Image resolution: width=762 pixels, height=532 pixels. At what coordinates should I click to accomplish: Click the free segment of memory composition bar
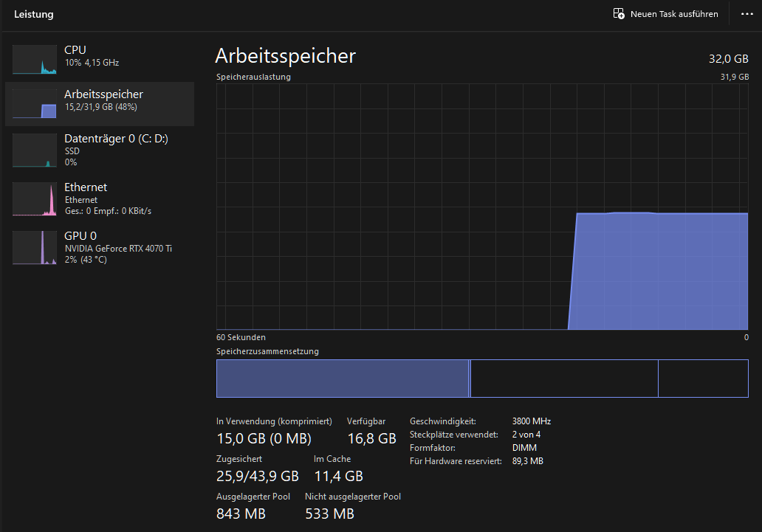click(703, 379)
